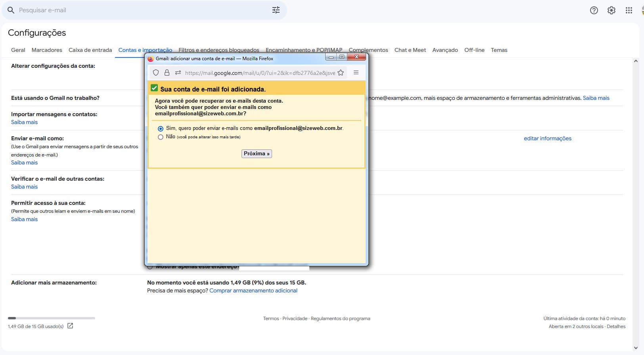Click 'Comprar armazenamento adicional' link
This screenshot has height=355, width=644.
point(253,290)
